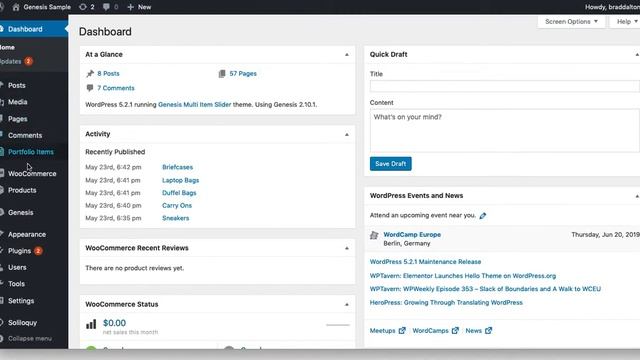The height and width of the screenshot is (360, 640).
Task: Open Howdy, braddalton account menu
Action: click(612, 7)
